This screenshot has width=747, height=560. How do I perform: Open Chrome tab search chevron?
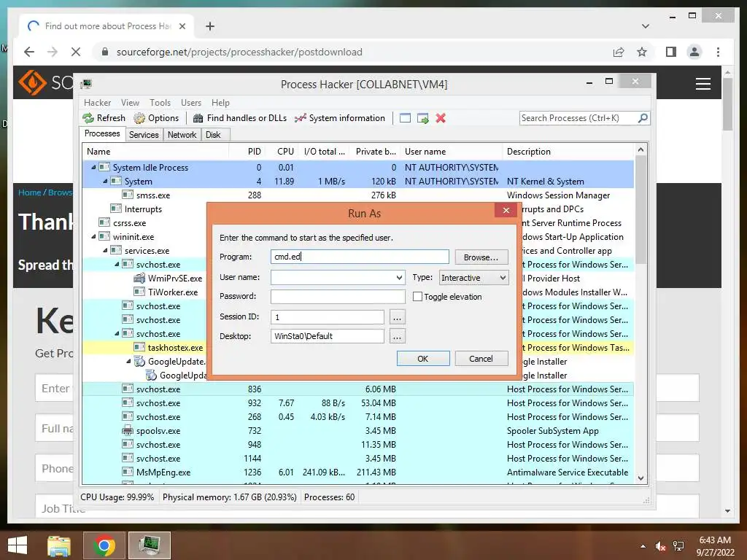click(x=645, y=26)
